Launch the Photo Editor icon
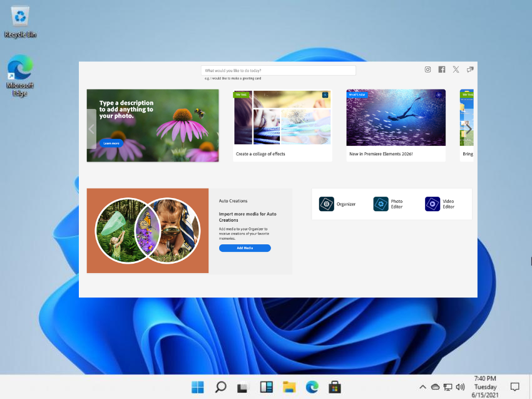This screenshot has width=532, height=399. pyautogui.click(x=381, y=204)
